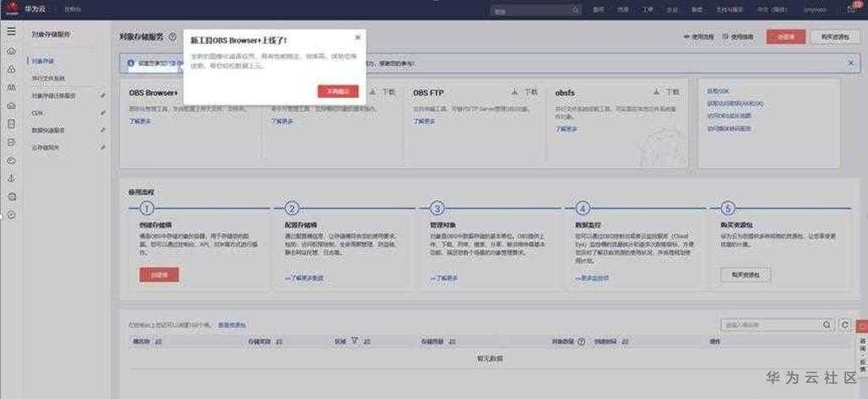The height and width of the screenshot is (399, 868).
Task: Open the hamburger service list menu
Action: pos(11,31)
